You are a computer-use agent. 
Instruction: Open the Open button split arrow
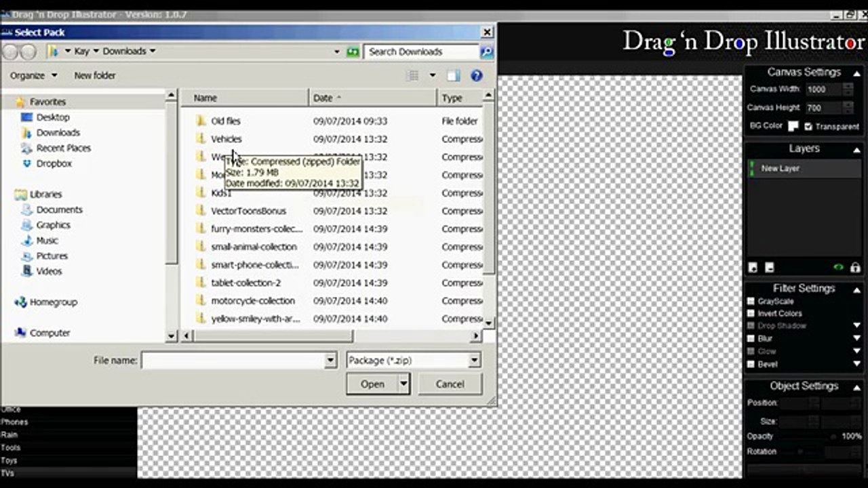pyautogui.click(x=403, y=384)
